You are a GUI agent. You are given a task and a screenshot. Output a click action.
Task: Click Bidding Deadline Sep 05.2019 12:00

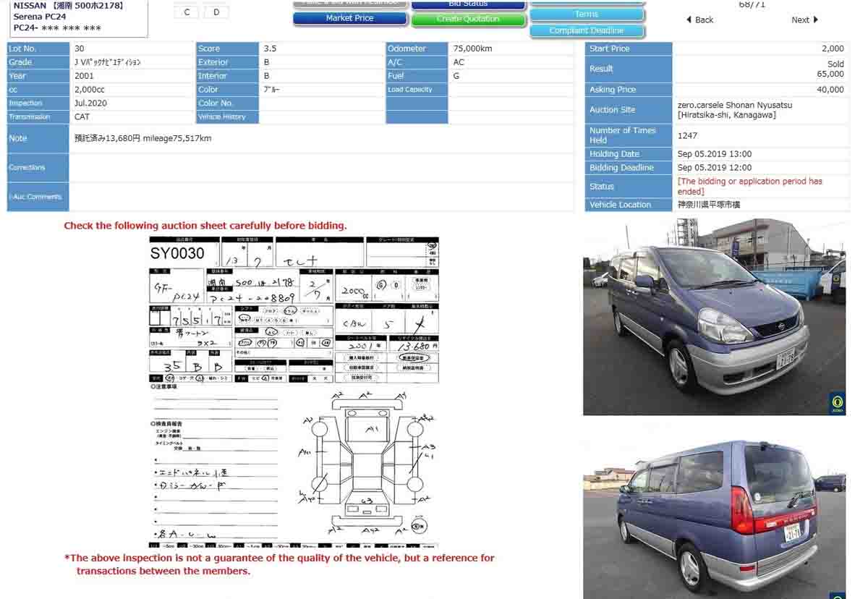[714, 168]
